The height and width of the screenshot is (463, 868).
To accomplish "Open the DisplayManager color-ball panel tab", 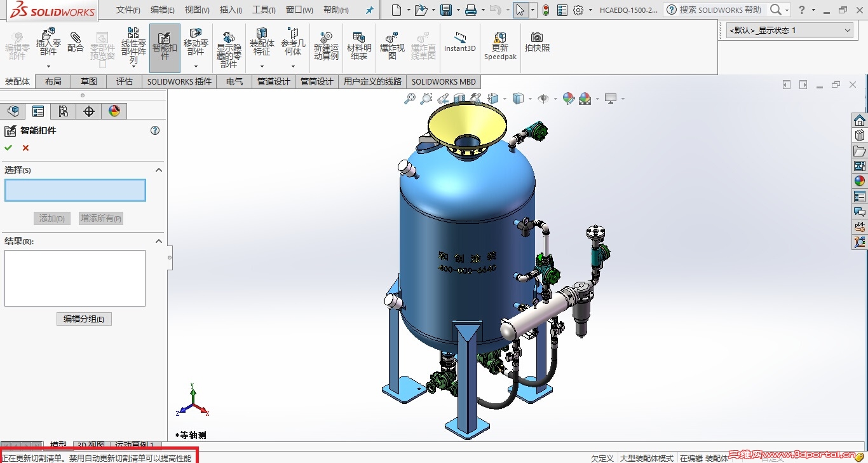I will pyautogui.click(x=114, y=111).
